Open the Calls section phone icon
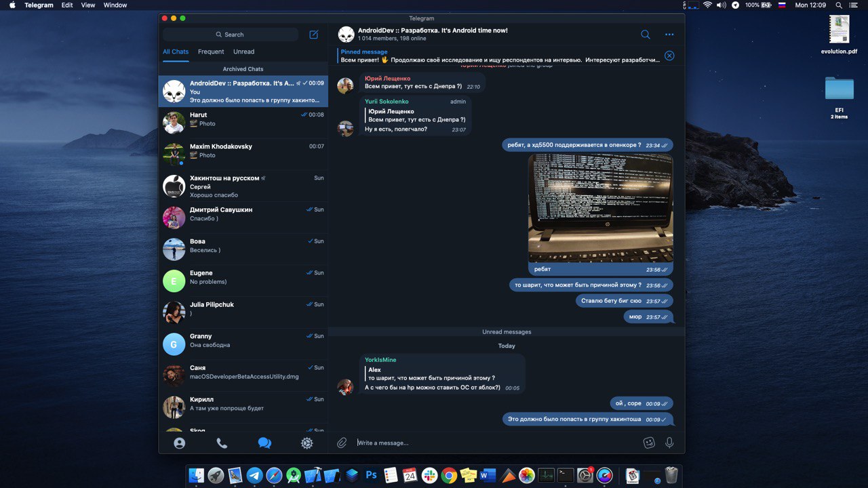The width and height of the screenshot is (868, 488). pyautogui.click(x=222, y=443)
